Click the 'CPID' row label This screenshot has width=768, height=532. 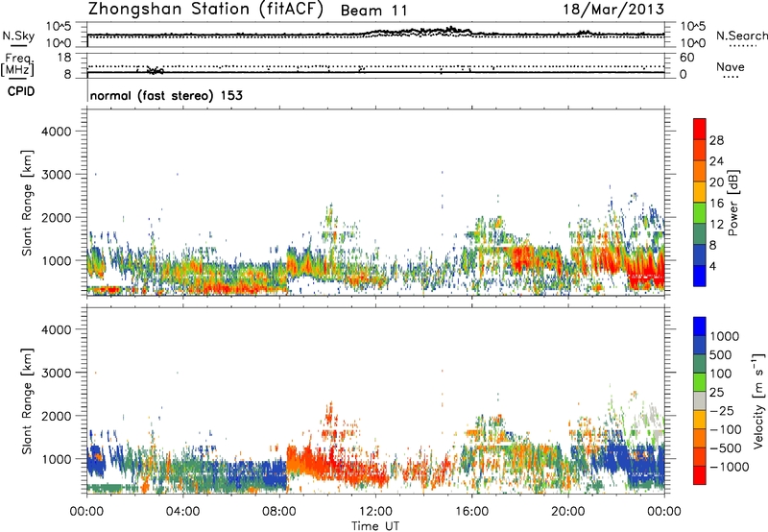coord(21,91)
